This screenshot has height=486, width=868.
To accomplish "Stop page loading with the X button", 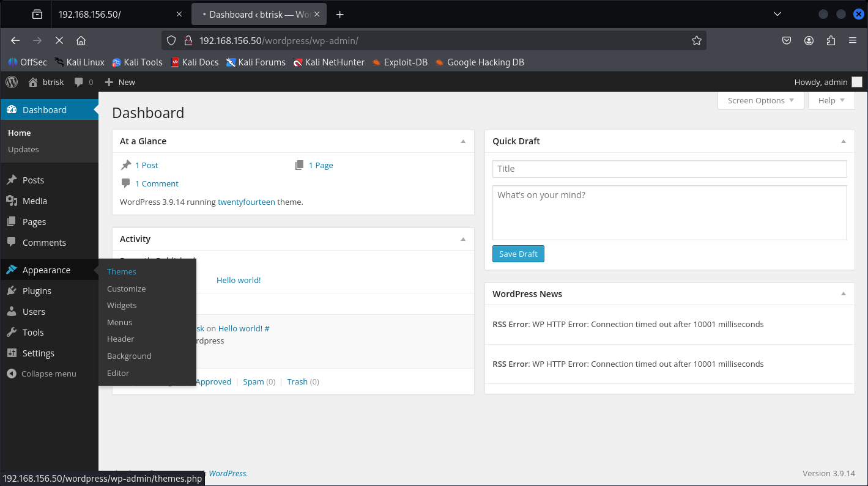I will coord(59,41).
